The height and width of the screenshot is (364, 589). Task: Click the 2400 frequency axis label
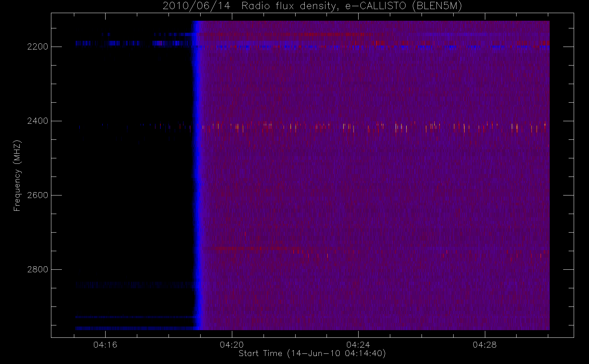[38, 121]
